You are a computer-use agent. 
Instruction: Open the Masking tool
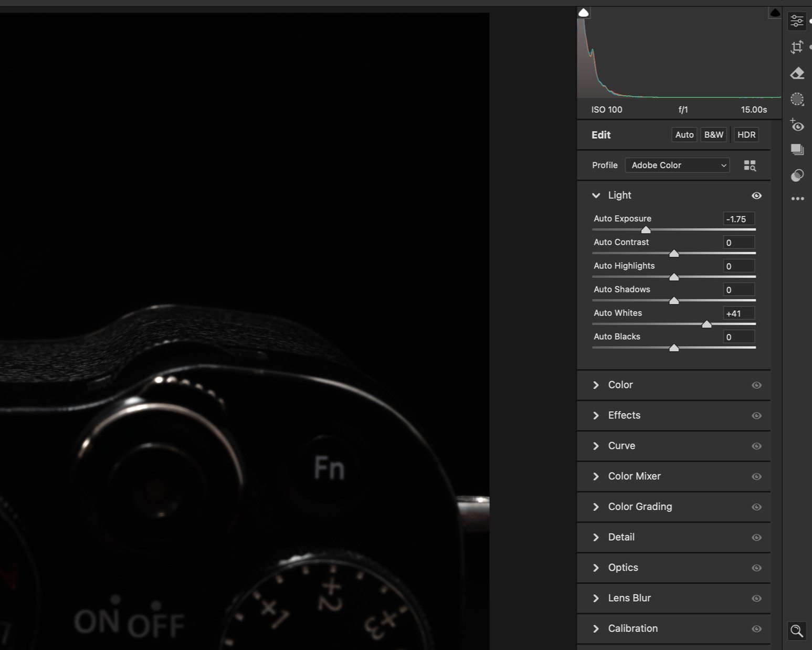tap(797, 99)
